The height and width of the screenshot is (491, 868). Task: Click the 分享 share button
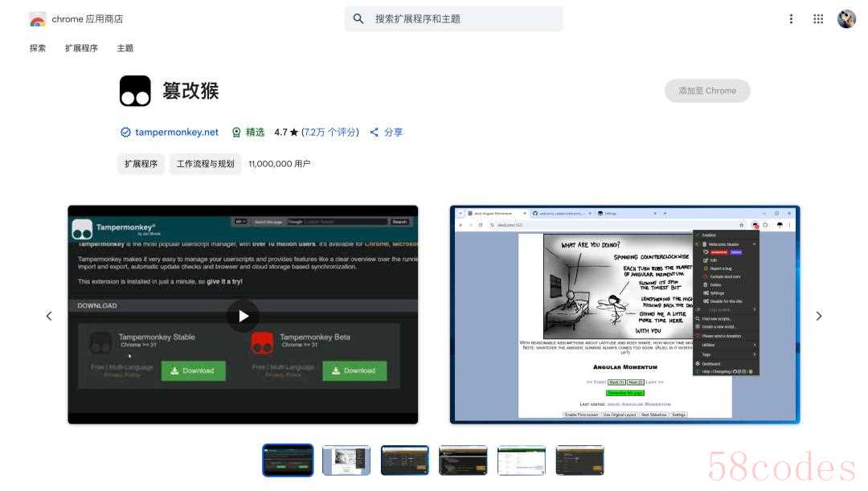tap(387, 133)
